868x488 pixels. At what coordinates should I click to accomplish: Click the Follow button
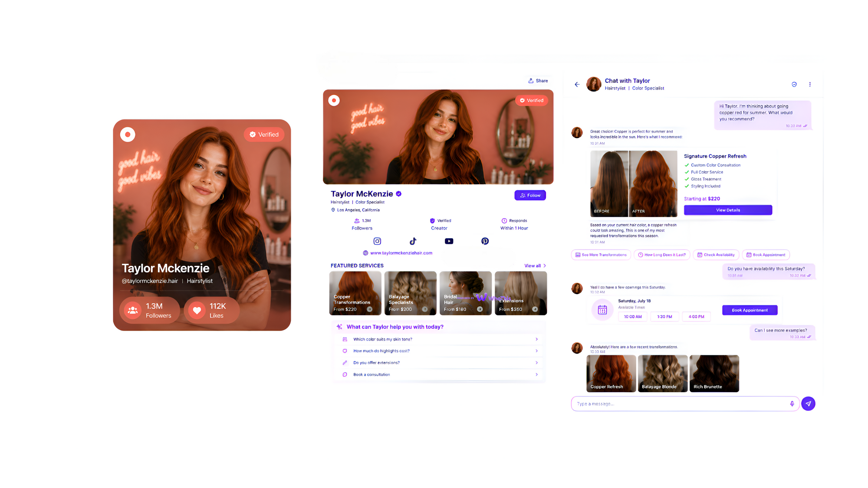coord(530,195)
